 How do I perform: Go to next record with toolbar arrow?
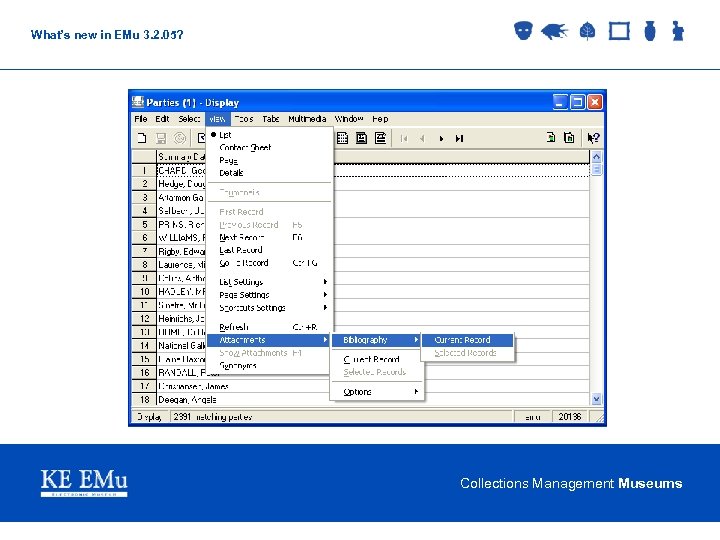point(441,138)
